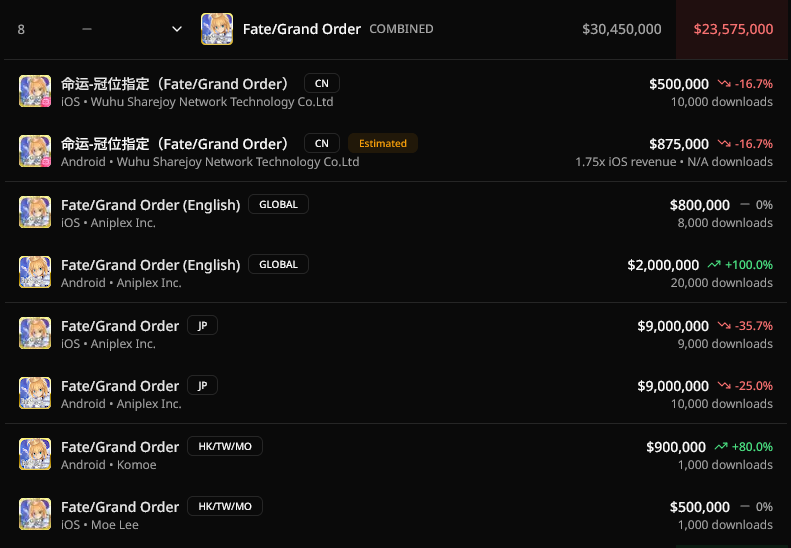Open the Fate/Grand Order (English) Android app icon

tap(35, 272)
